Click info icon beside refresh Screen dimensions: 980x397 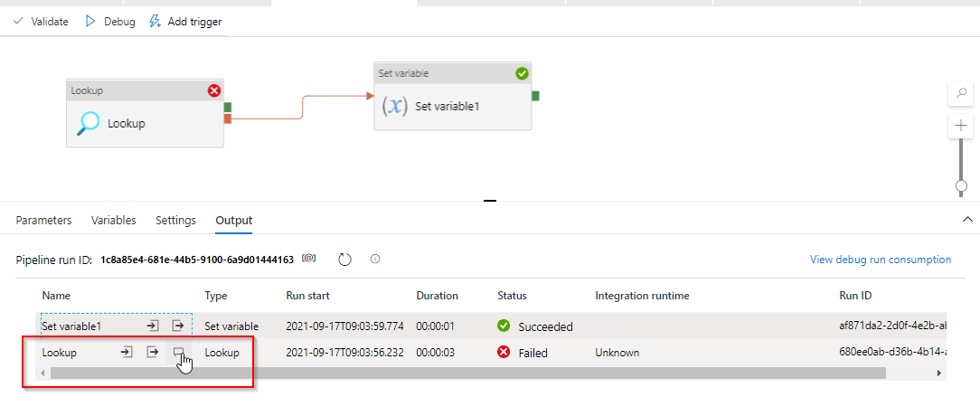[x=374, y=260]
